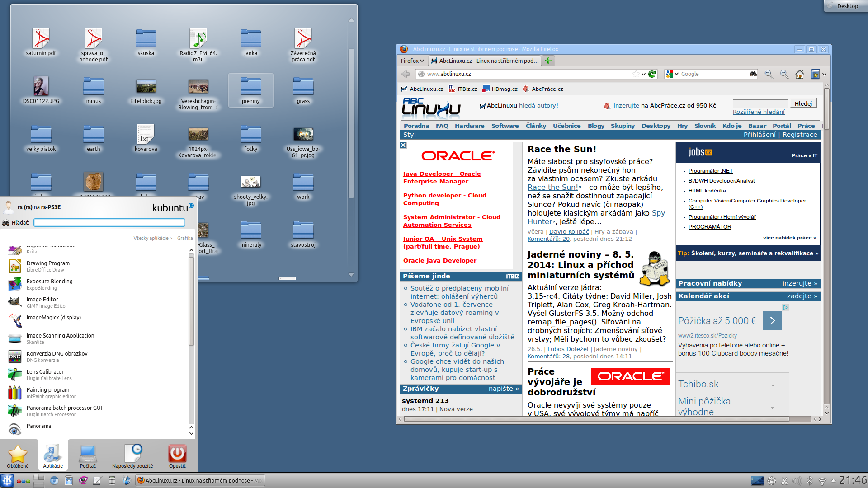Click the Desktop toolbox button top right

[846, 6]
